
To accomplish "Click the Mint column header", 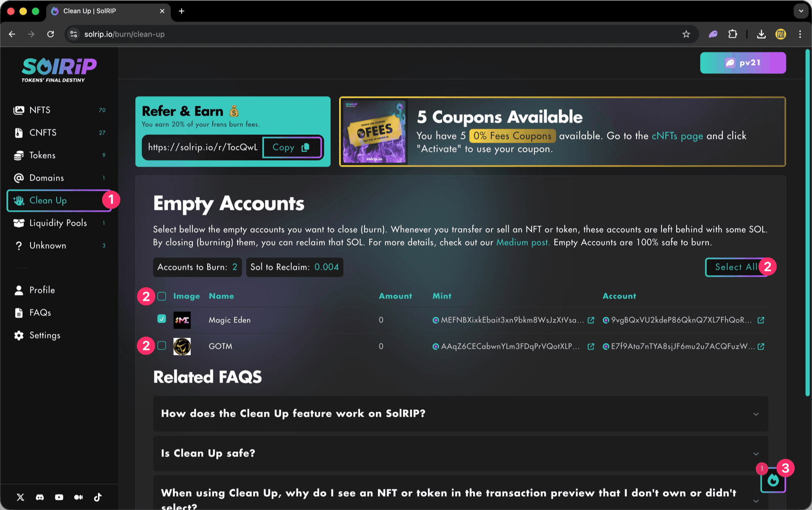I will click(x=442, y=296).
